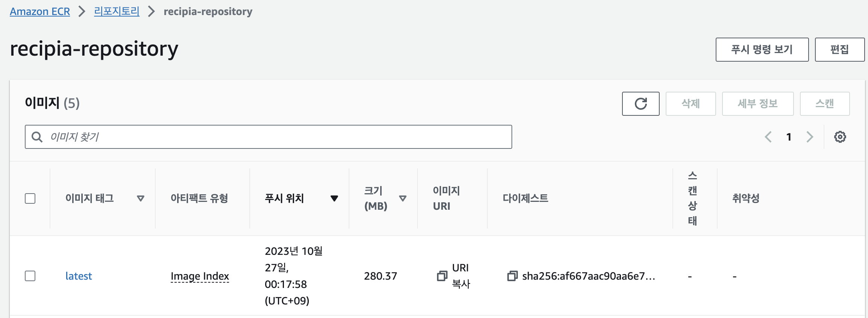The height and width of the screenshot is (318, 868).
Task: Copy the image URI using copy icon
Action: click(441, 276)
